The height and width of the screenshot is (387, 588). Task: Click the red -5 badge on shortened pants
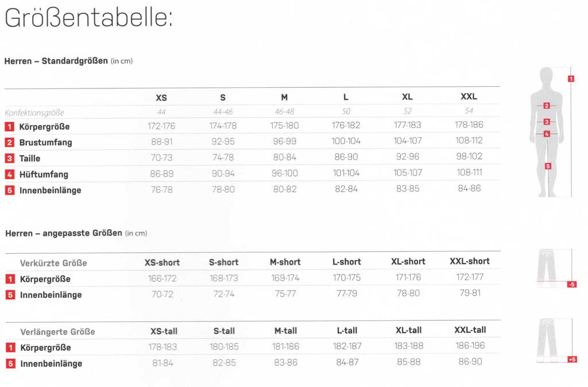571,285
